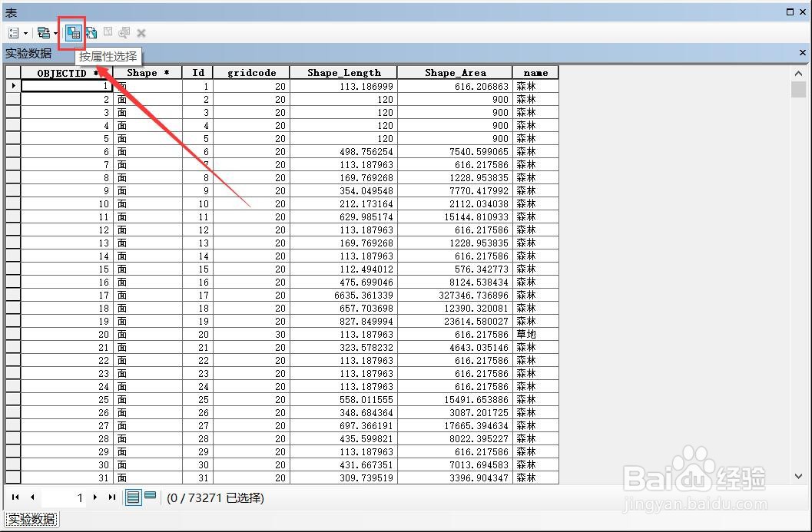Click Shape_Length value 6635.361339
This screenshot has width=812, height=532.
click(x=344, y=295)
